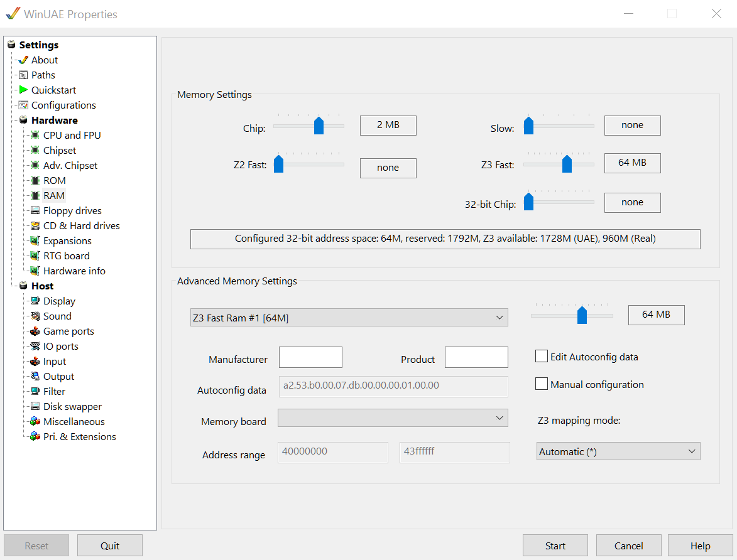Screen dimensions: 737x560
Task: Click the About checkmark icon
Action: [23, 60]
